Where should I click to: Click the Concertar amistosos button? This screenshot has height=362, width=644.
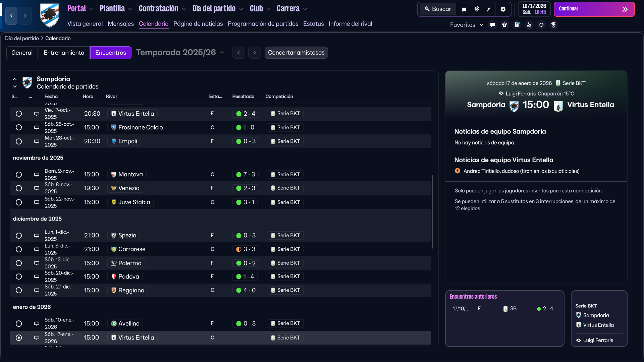click(296, 53)
